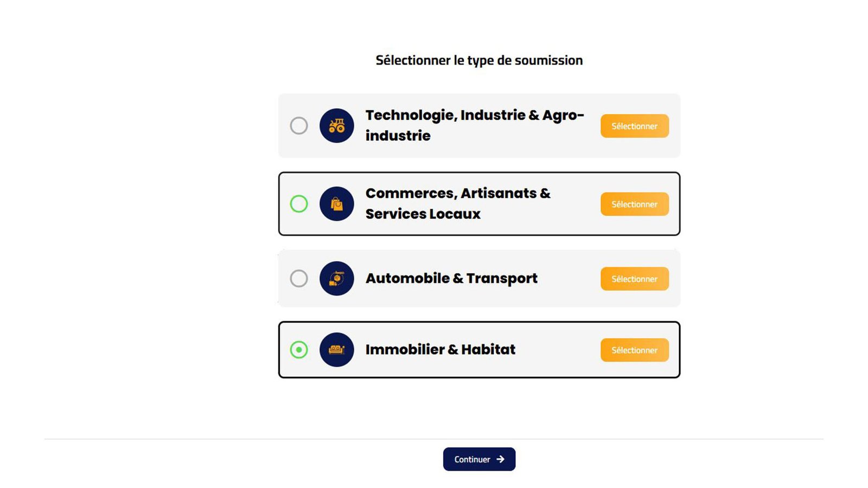Toggle the Immobilier & Habitat radio button
This screenshot has width=868, height=488.
[x=299, y=350]
